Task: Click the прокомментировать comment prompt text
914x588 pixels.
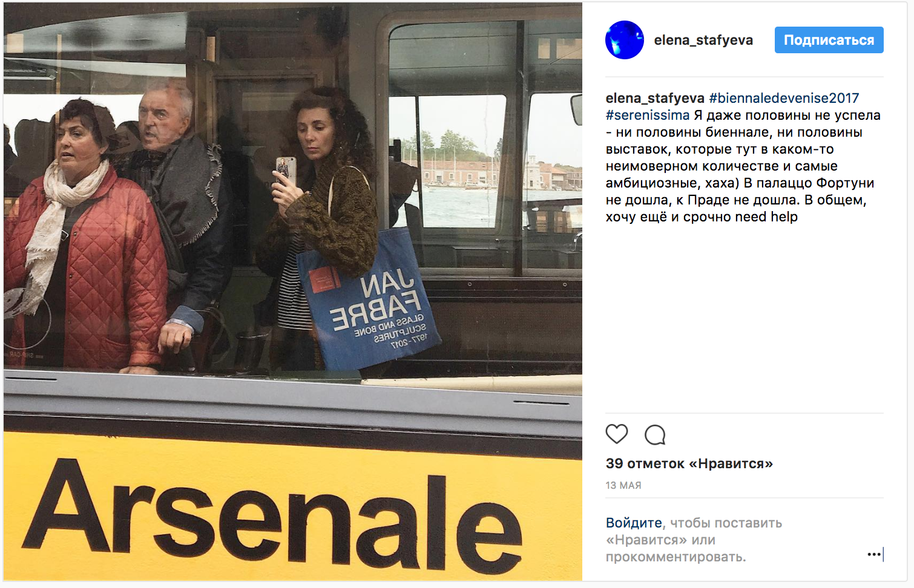Action: [676, 557]
